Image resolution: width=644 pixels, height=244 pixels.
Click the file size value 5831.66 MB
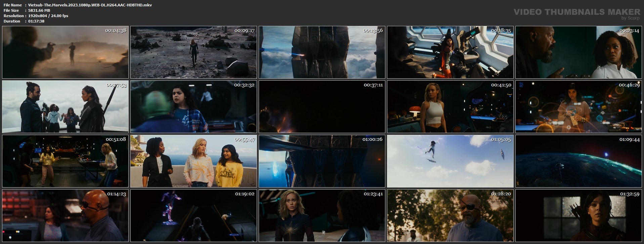pos(39,10)
